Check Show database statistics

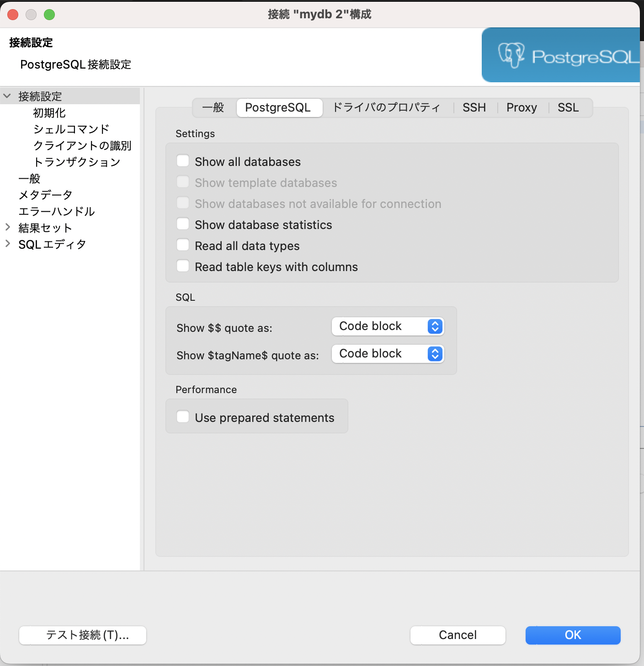click(x=183, y=224)
